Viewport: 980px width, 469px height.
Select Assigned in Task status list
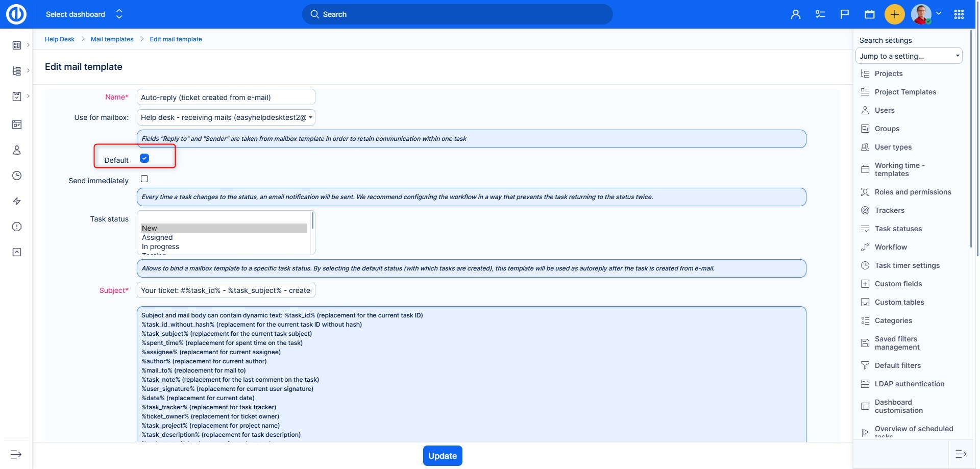point(157,237)
